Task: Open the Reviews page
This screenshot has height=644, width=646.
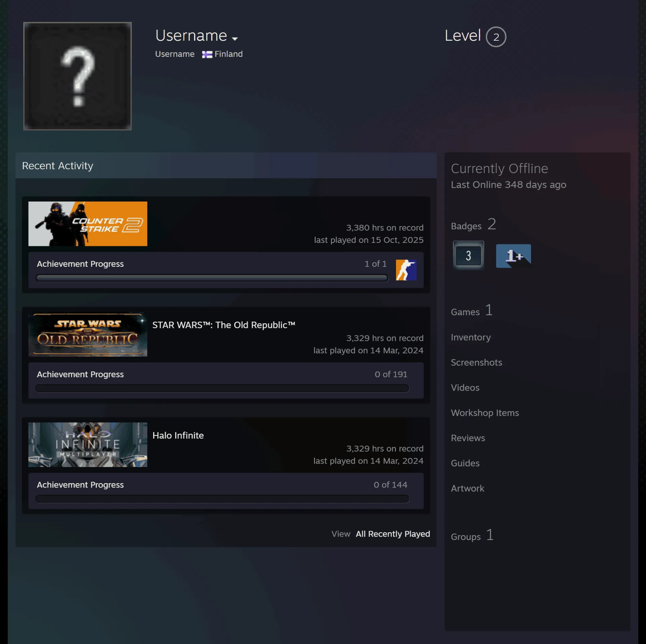Action: 468,438
